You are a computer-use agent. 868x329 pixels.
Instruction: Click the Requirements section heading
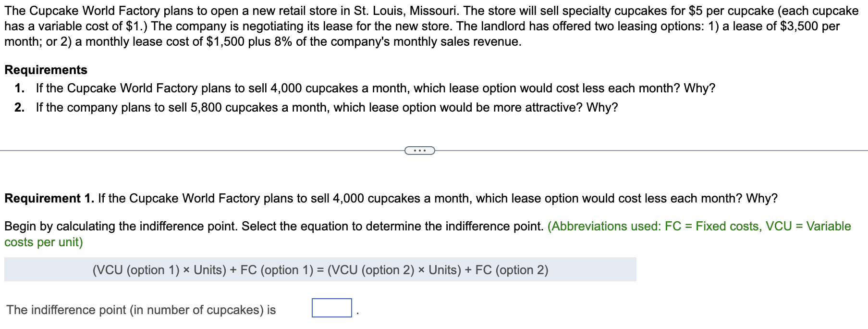click(46, 70)
